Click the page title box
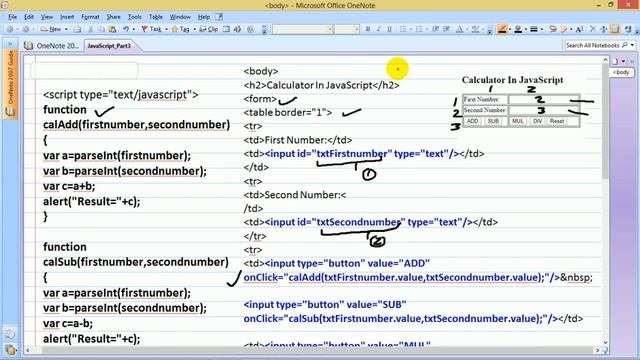640x360 pixels. 84,71
